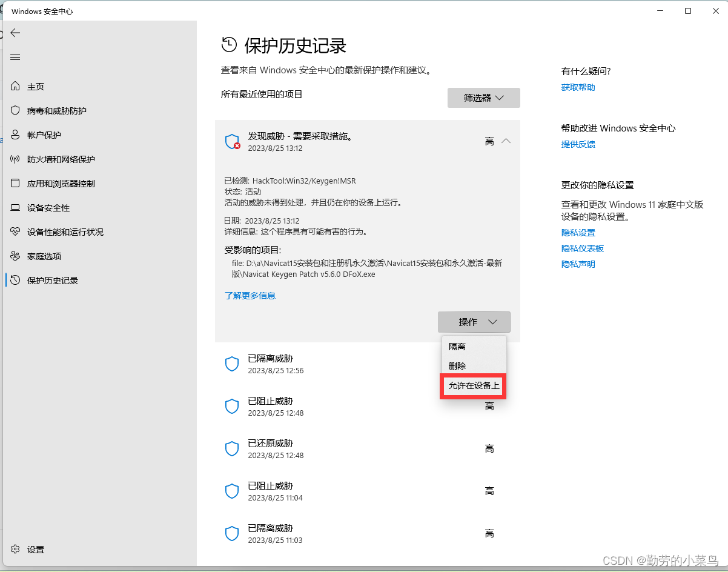Screen dimensions: 728x572
Task: Open the 隐私设置 link
Action: coord(578,233)
